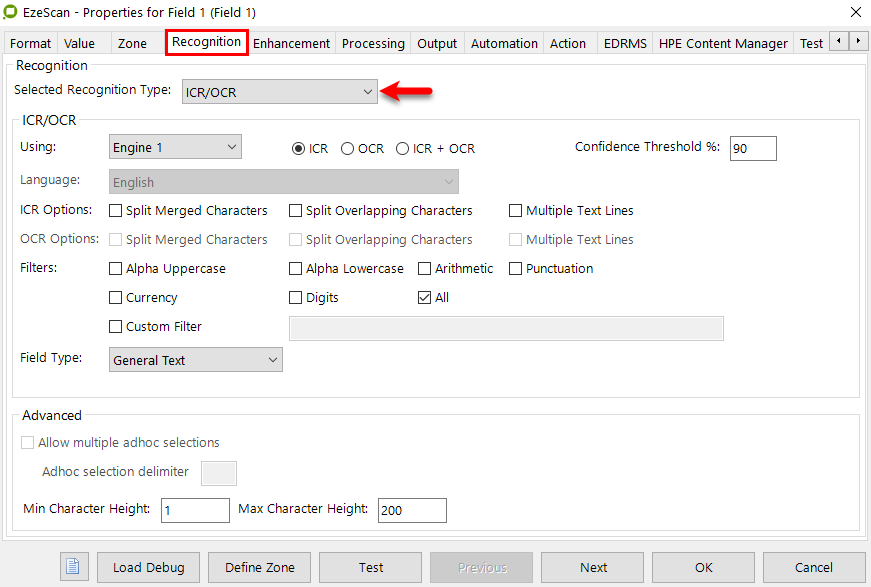
Task: Enable the Custom Filter checkbox
Action: [117, 327]
